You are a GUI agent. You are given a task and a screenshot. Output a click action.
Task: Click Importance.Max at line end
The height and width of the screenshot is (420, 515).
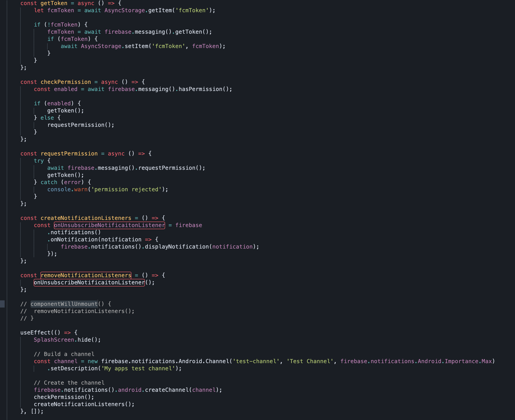click(x=468, y=361)
